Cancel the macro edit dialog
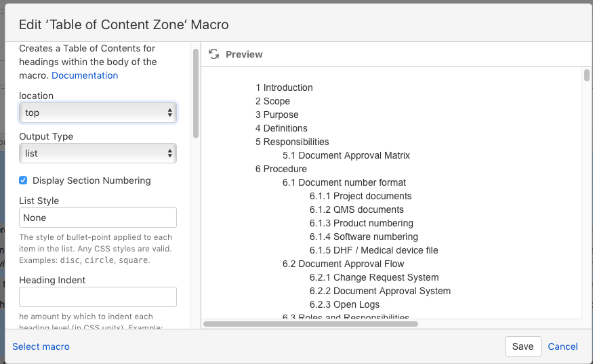This screenshot has height=364, width=593. [x=563, y=346]
